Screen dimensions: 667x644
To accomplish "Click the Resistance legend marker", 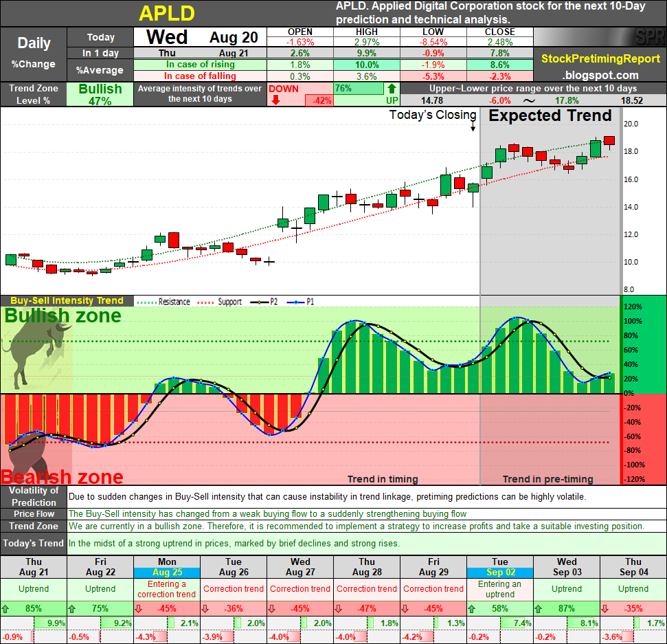I will (147, 302).
